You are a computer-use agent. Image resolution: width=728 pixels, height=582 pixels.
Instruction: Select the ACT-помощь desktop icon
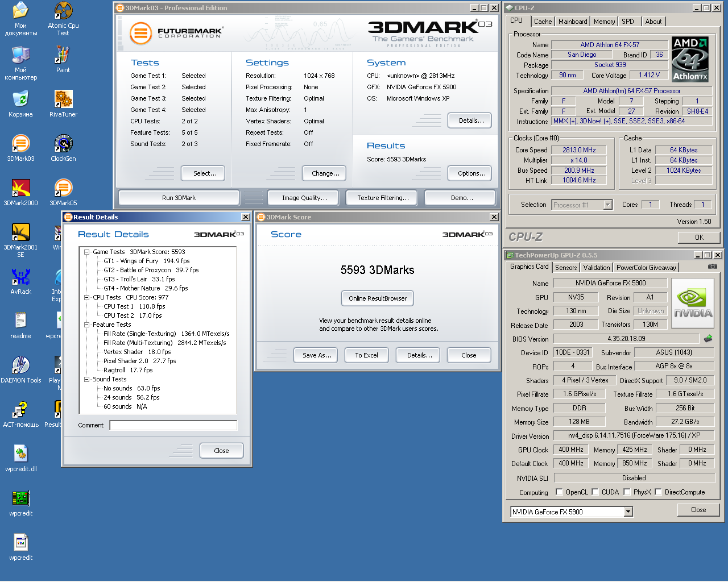[x=21, y=414]
